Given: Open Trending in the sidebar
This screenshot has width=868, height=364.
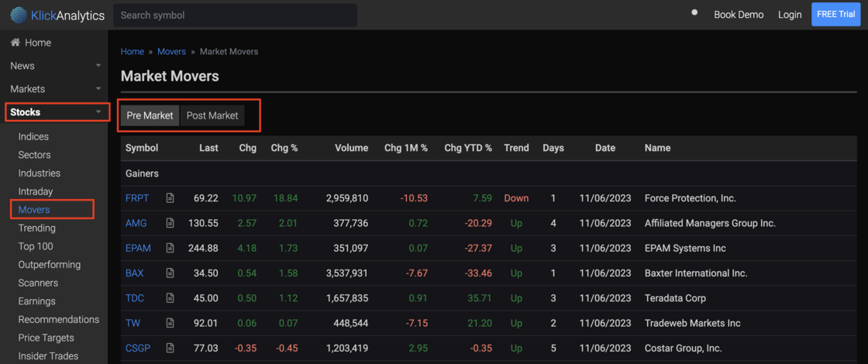Looking at the screenshot, I should [x=36, y=228].
